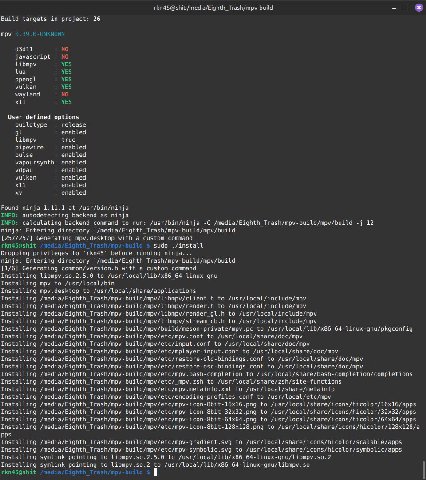Screen dimensions: 426x480
Task: Click the mpv.bash-completion install line
Action: pyautogui.click(x=207, y=374)
